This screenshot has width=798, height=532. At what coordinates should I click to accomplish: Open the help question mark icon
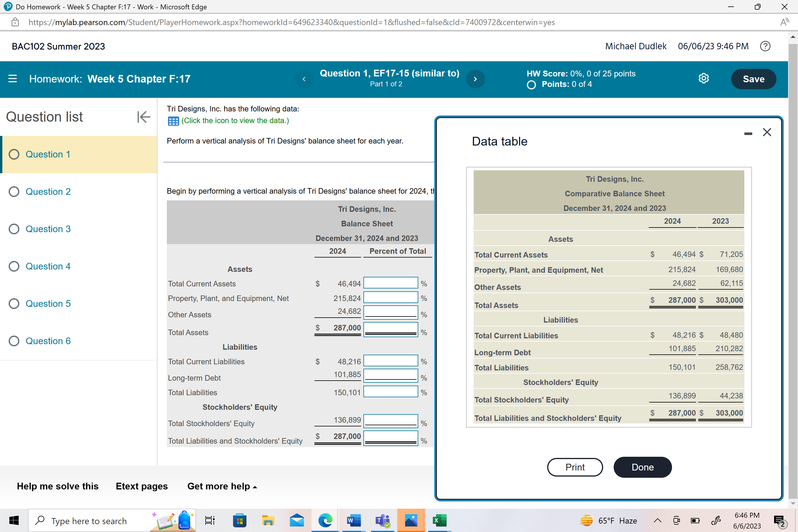[x=765, y=46]
